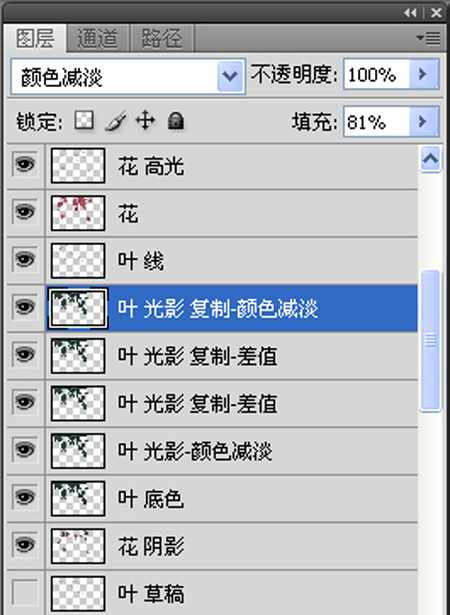The height and width of the screenshot is (615, 450).
Task: Click the lock image pixels brush icon
Action: coord(115,121)
